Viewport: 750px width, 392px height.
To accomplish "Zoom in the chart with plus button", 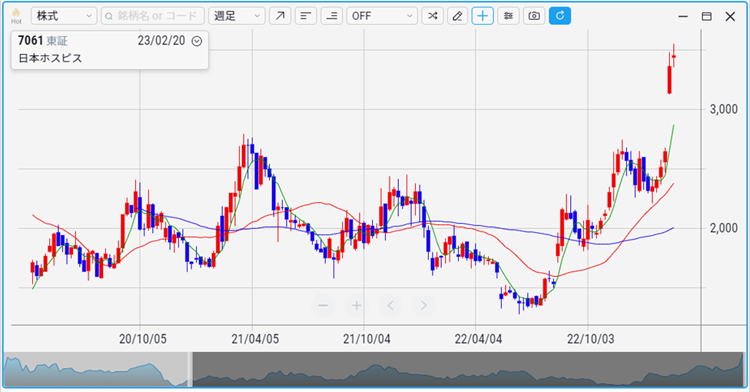I will (356, 305).
